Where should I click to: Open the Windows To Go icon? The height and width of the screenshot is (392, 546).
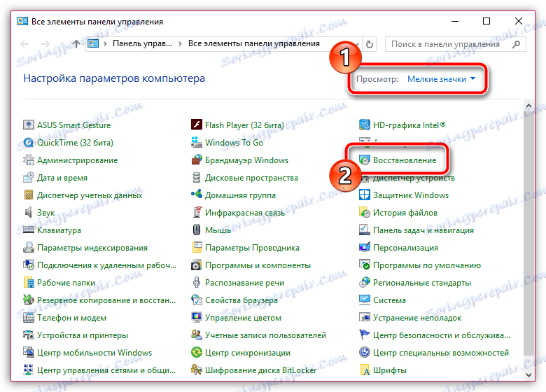point(197,142)
